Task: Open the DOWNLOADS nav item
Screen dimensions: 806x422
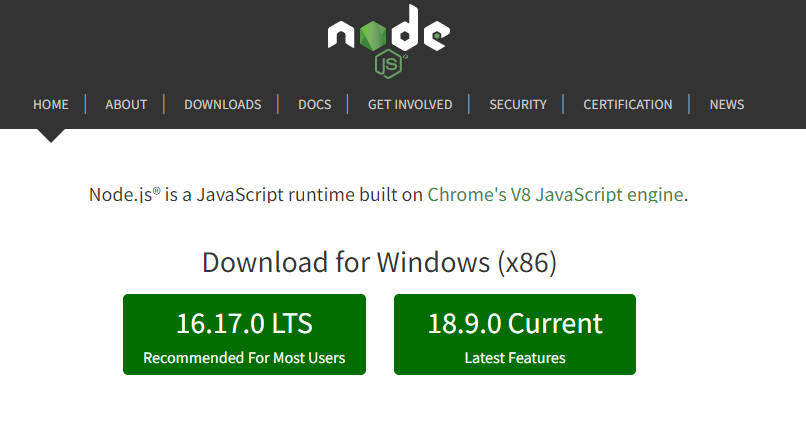Action: [x=222, y=104]
